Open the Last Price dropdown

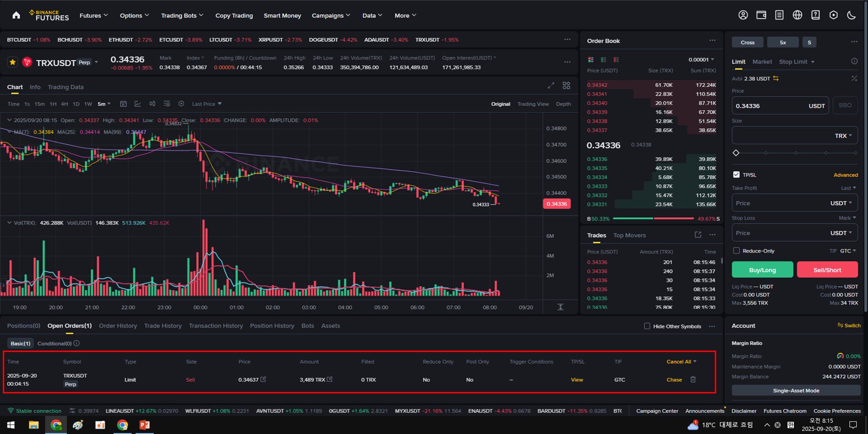pos(207,104)
